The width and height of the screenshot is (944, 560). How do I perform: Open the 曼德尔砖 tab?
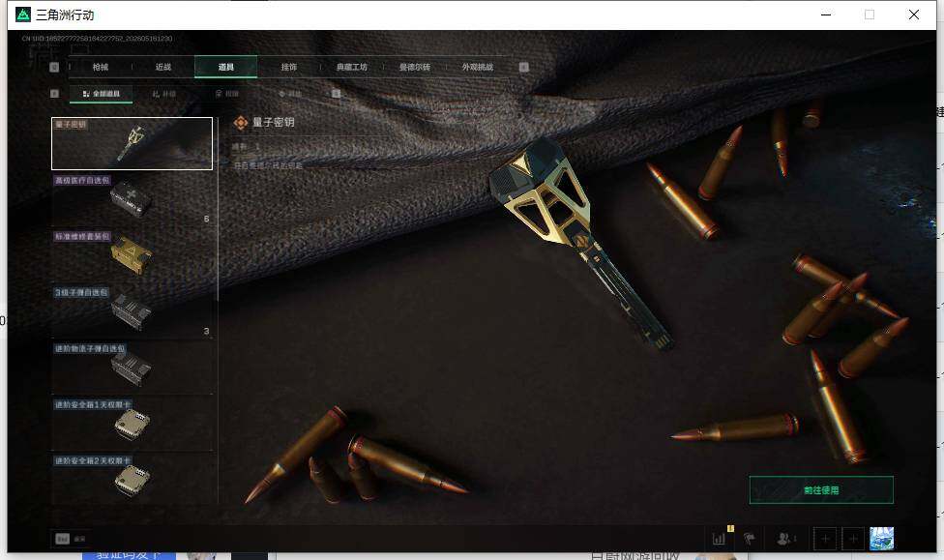pos(415,67)
